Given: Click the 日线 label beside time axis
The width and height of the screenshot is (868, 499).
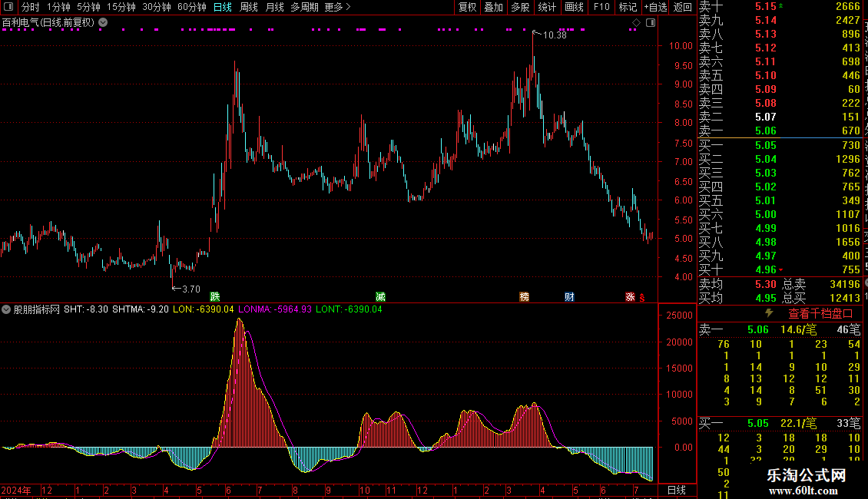Looking at the screenshot, I should coord(677,490).
